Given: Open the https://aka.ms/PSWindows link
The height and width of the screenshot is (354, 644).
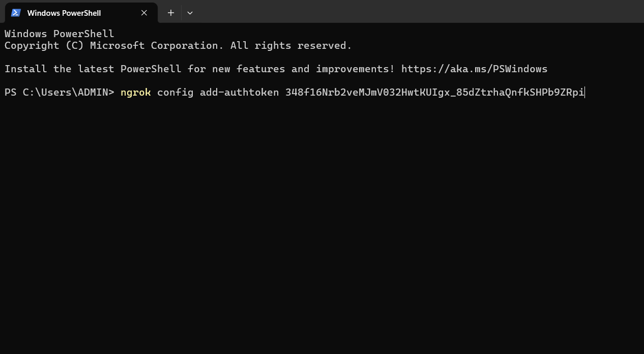Looking at the screenshot, I should click(474, 69).
